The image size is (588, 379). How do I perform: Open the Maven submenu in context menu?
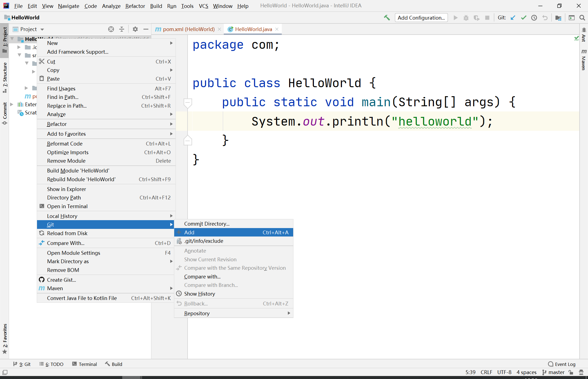(106, 288)
